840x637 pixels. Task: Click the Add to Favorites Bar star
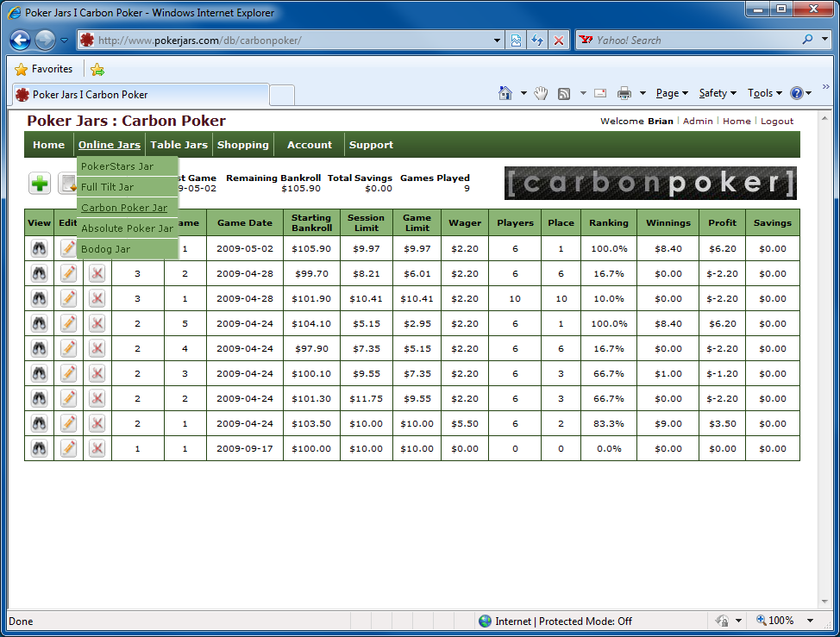pyautogui.click(x=97, y=69)
